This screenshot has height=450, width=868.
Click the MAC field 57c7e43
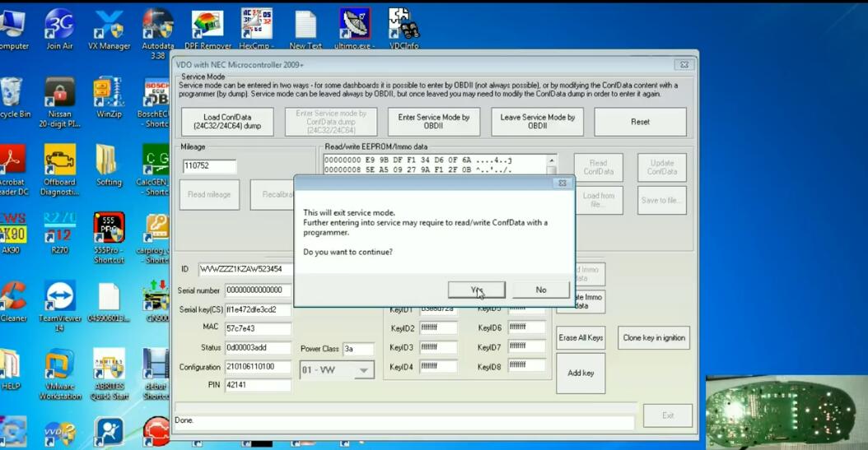click(258, 328)
